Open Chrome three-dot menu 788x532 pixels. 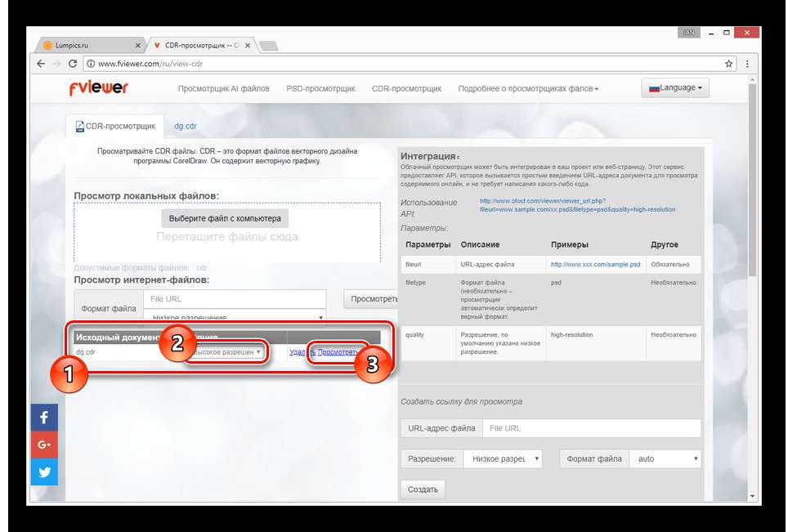point(746,63)
